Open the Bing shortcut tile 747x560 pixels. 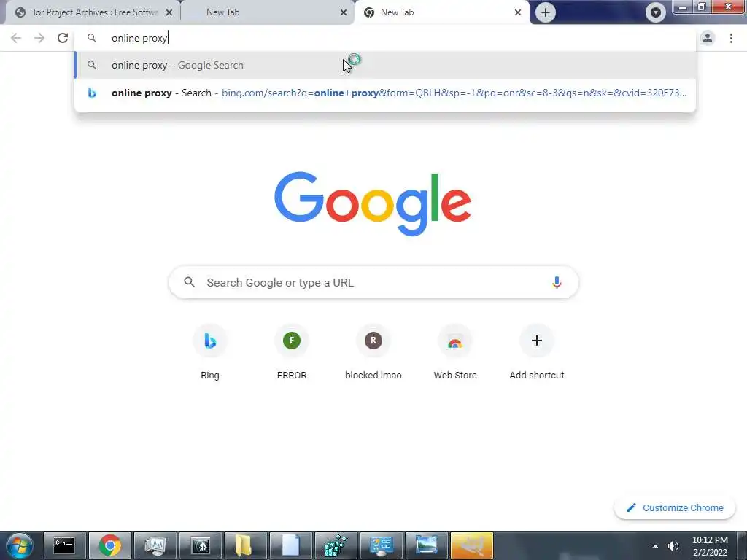coord(210,352)
